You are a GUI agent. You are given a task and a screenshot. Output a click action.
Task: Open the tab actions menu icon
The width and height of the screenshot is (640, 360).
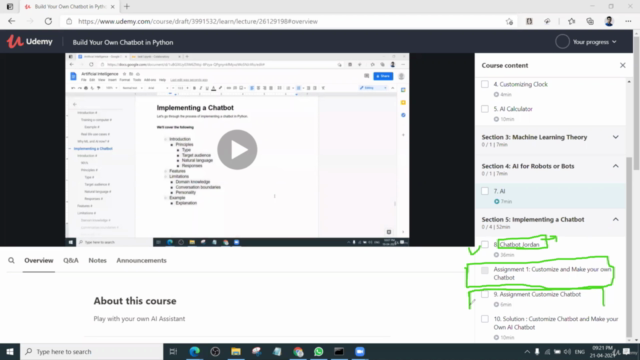coord(10,7)
